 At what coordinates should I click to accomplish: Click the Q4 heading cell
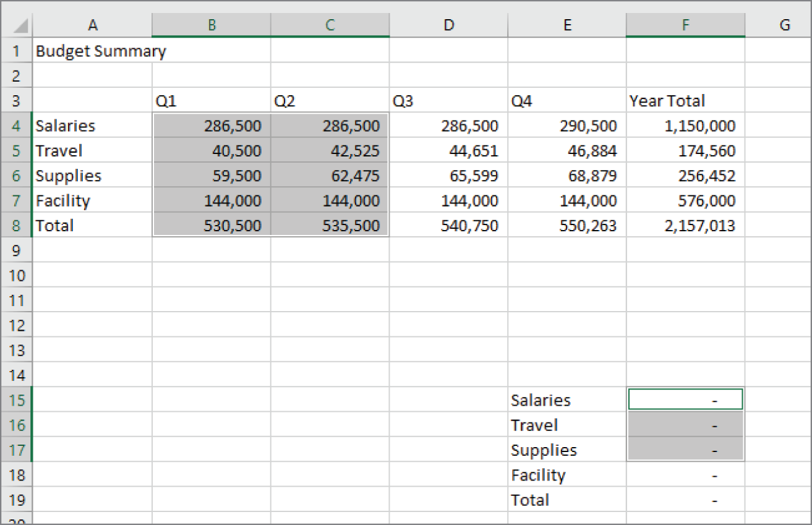tap(567, 101)
